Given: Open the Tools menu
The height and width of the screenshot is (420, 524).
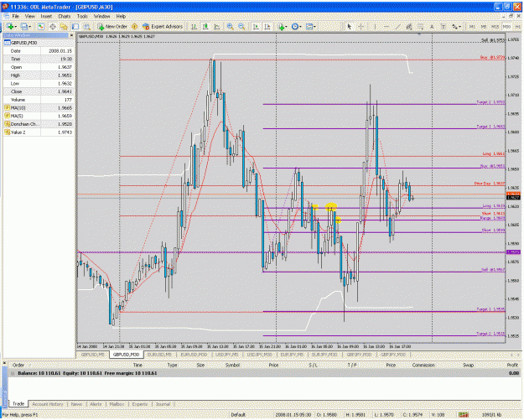Looking at the screenshot, I should coord(82,16).
